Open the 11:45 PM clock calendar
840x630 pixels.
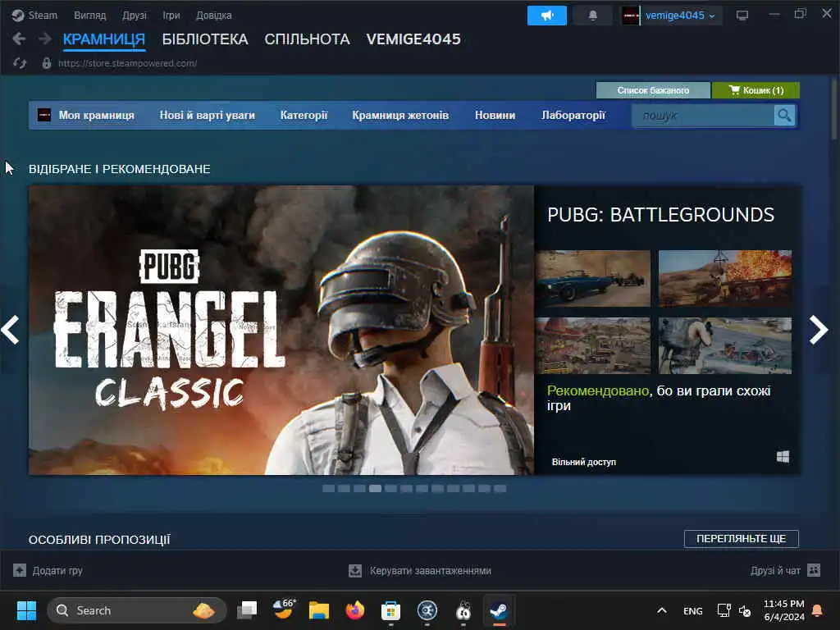point(783,610)
